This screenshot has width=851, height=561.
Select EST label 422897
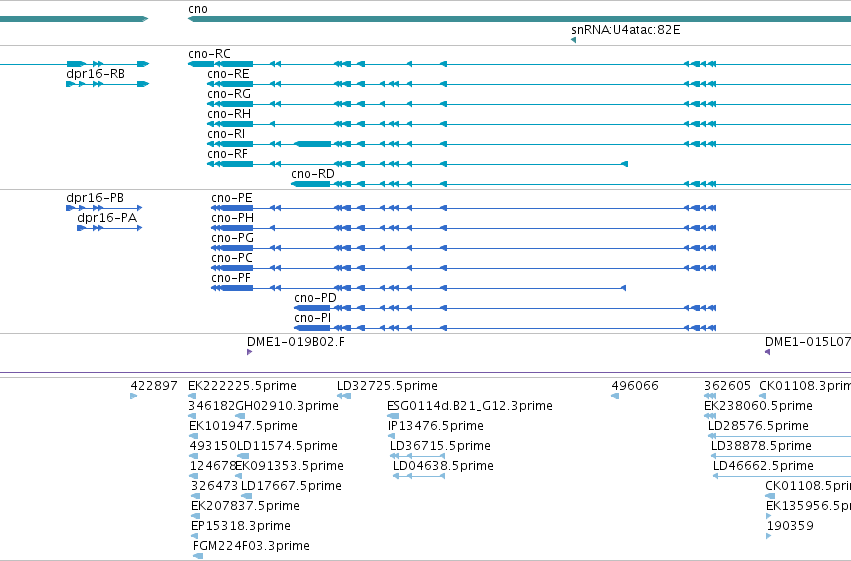coord(154,386)
